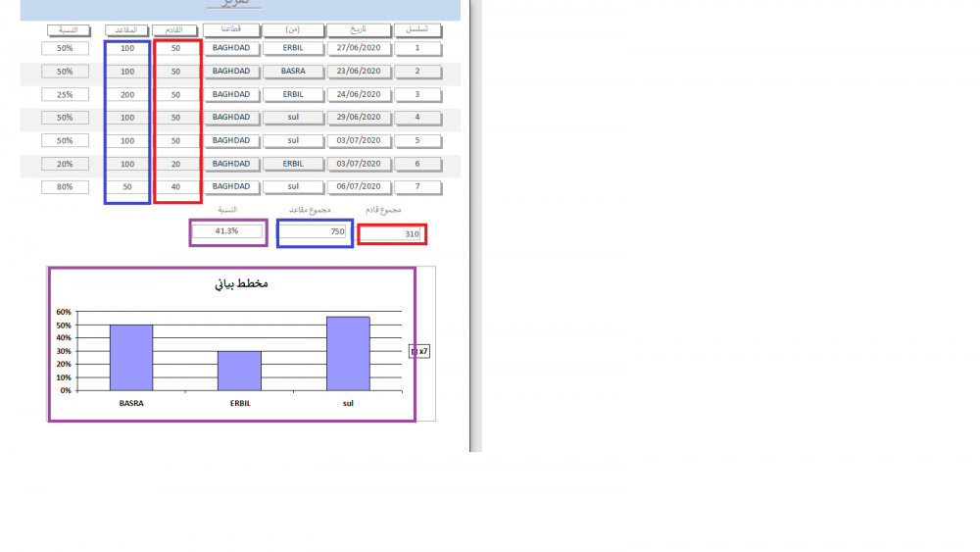Click serial number 5 cell

[x=417, y=140]
